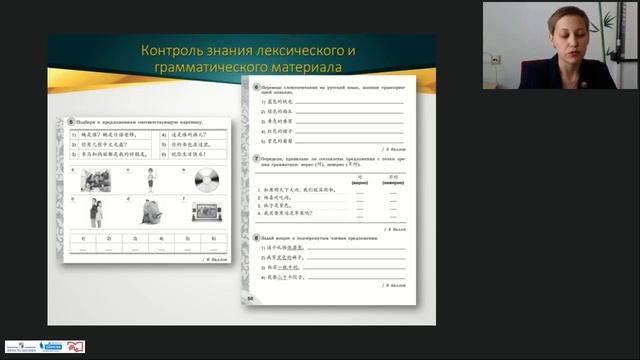The width and height of the screenshot is (640, 360).
Task: Click the first answer line in exercise 6
Action: [349, 102]
